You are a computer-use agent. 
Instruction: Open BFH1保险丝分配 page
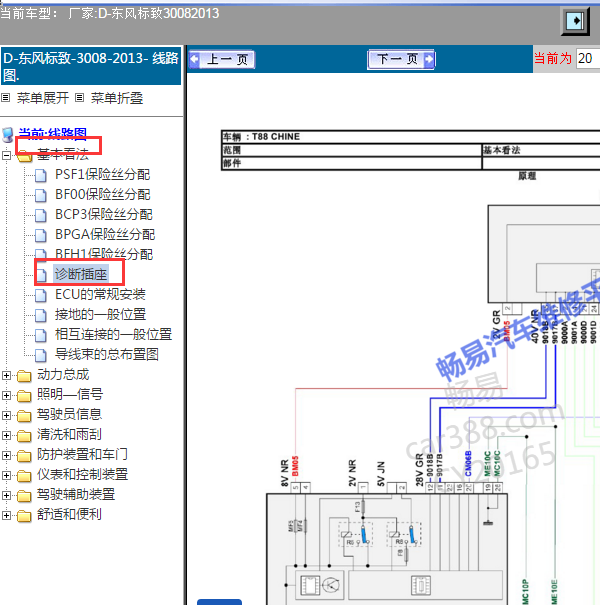[x=104, y=255]
